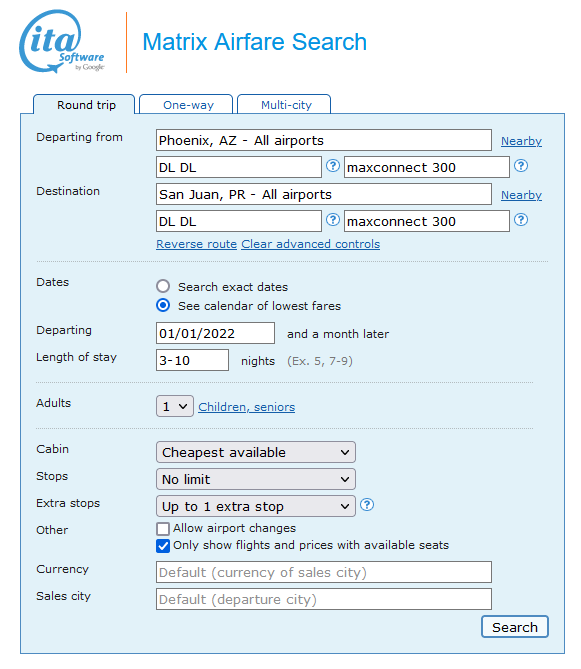
Task: Select Search exact dates radio button
Action: [163, 286]
